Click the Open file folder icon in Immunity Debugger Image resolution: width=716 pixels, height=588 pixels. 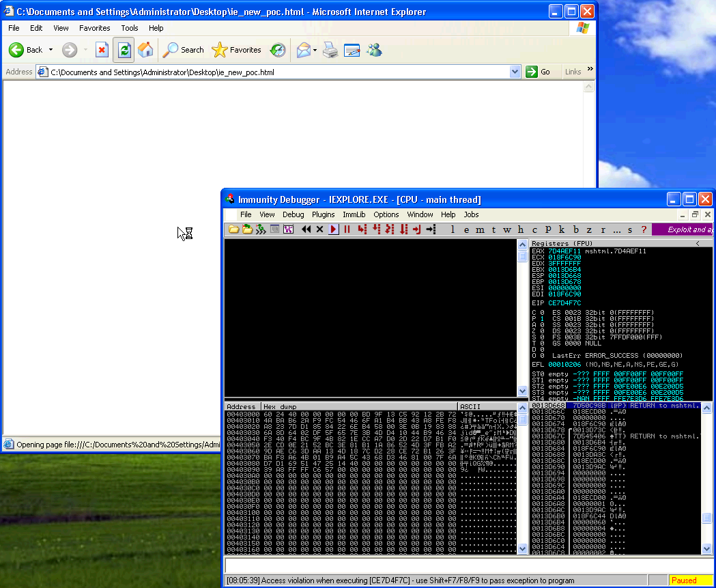[x=233, y=229]
